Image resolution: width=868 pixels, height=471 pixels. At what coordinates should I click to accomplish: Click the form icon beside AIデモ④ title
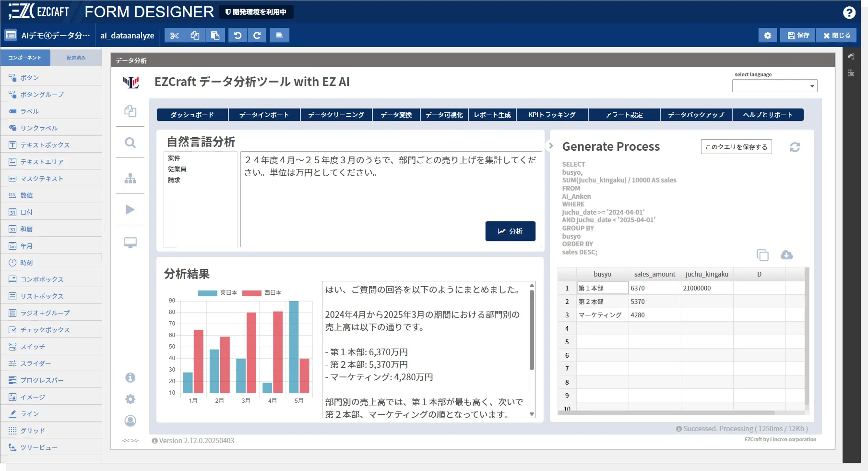tap(11, 36)
